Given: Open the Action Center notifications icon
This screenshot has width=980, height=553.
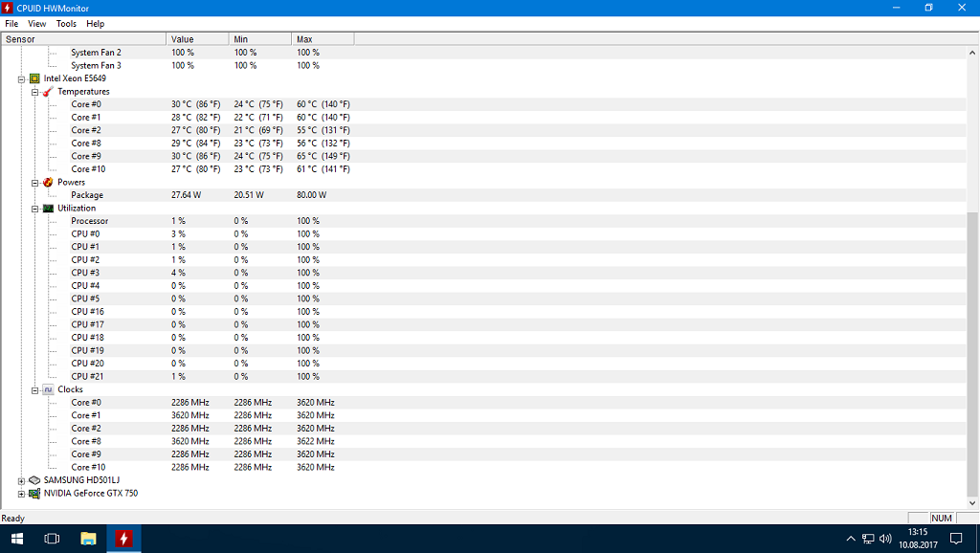Looking at the screenshot, I should [956, 539].
